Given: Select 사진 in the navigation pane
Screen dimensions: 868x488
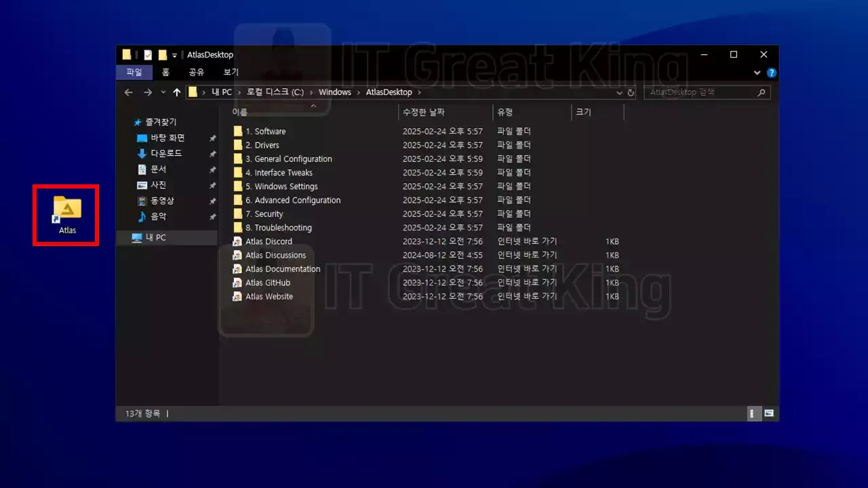Looking at the screenshot, I should (x=158, y=185).
